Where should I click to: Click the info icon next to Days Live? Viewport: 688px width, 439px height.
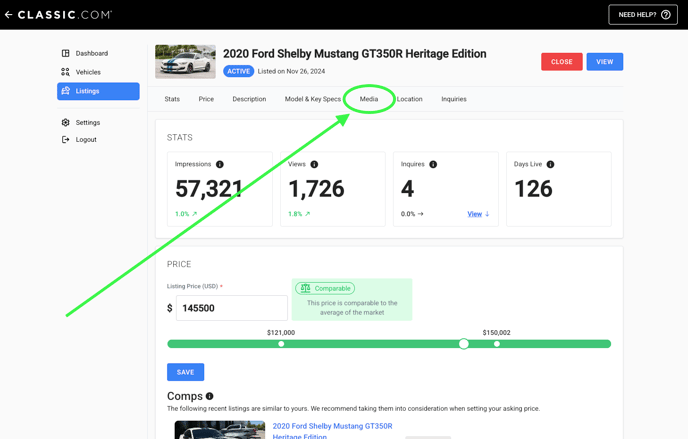pyautogui.click(x=550, y=164)
